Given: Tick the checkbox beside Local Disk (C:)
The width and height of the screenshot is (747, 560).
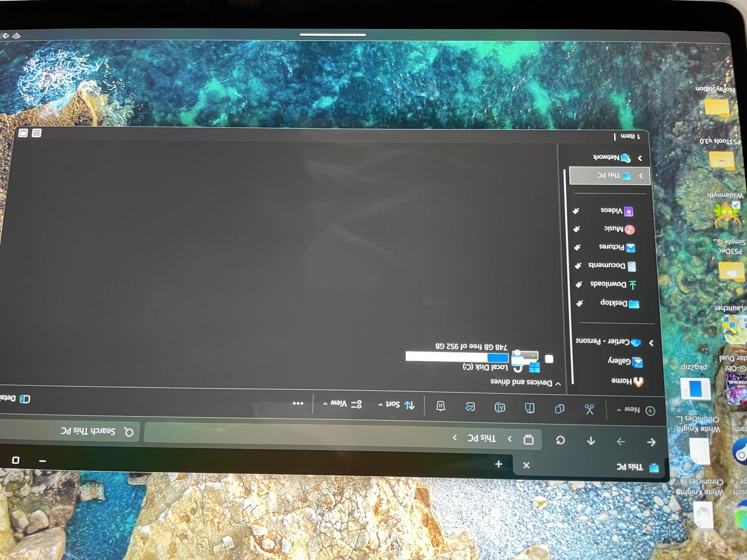Looking at the screenshot, I should [549, 359].
